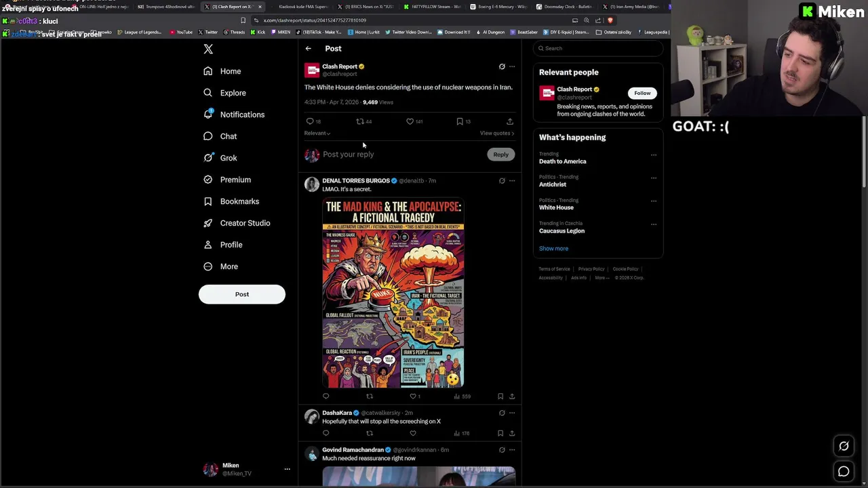The width and height of the screenshot is (868, 488).
Task: Open the Antichrist trending topic
Action: (x=553, y=184)
